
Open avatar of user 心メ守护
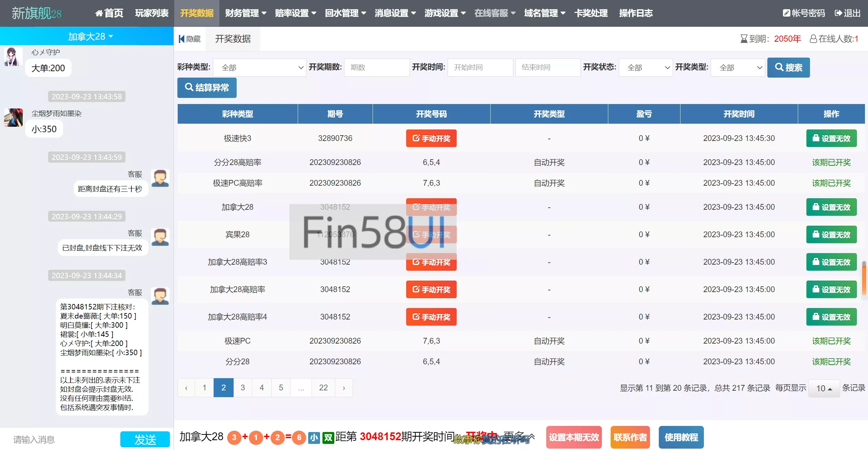[x=13, y=57]
